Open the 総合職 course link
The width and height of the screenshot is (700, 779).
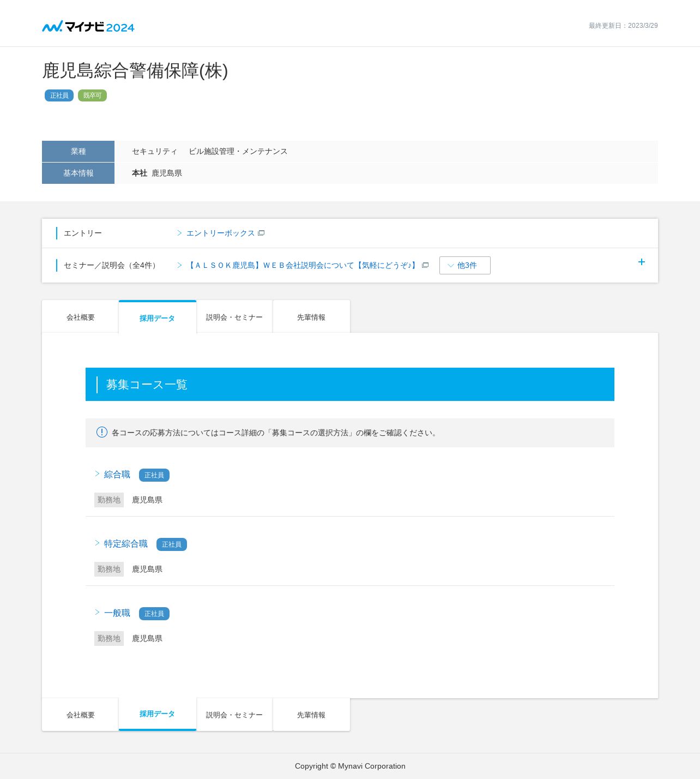(117, 475)
